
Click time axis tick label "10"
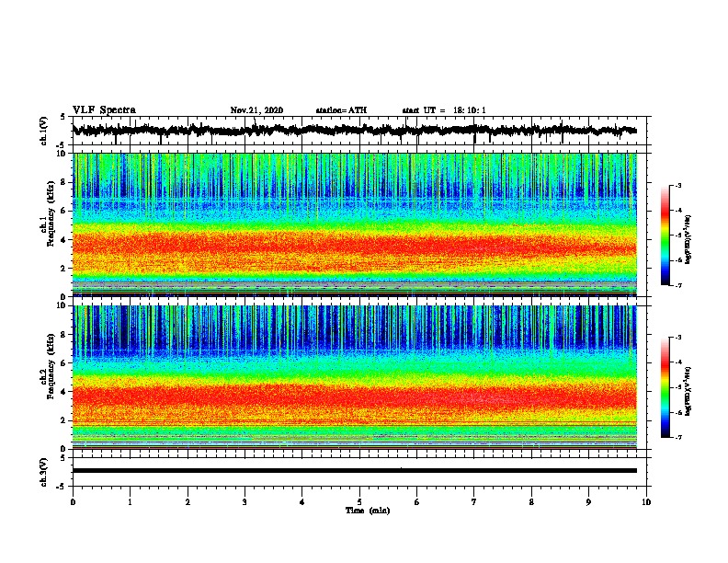click(x=646, y=502)
